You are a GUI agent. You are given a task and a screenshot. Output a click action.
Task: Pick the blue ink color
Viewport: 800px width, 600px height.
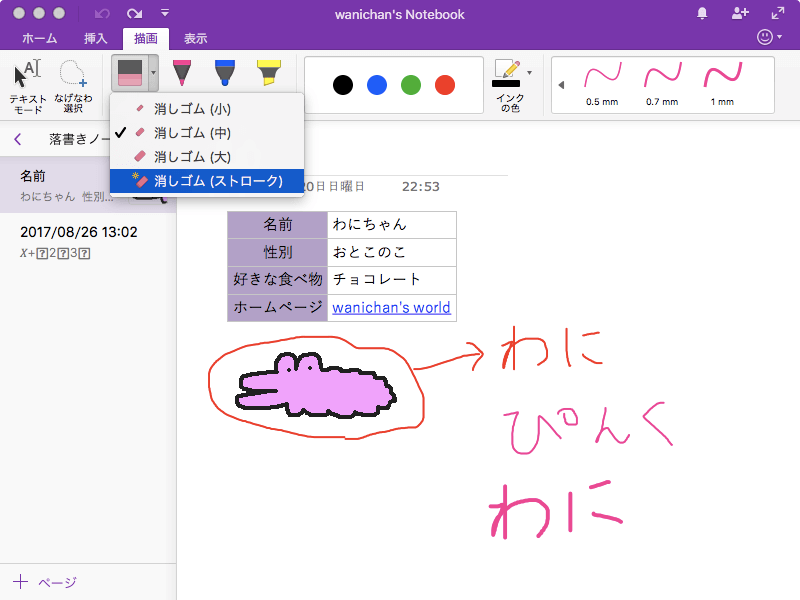pos(377,85)
